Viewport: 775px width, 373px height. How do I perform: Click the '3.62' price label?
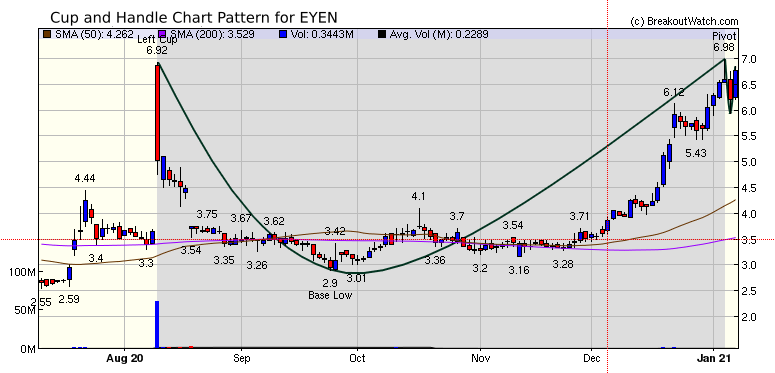(274, 221)
